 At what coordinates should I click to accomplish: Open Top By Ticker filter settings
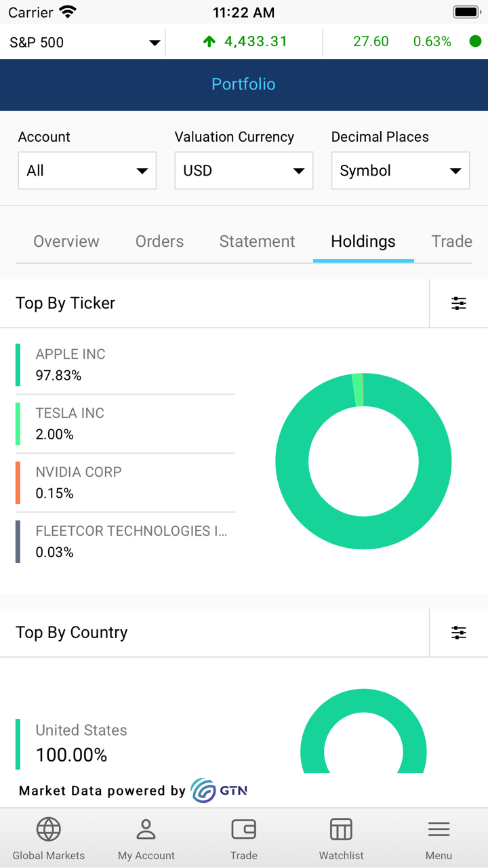[x=459, y=303]
